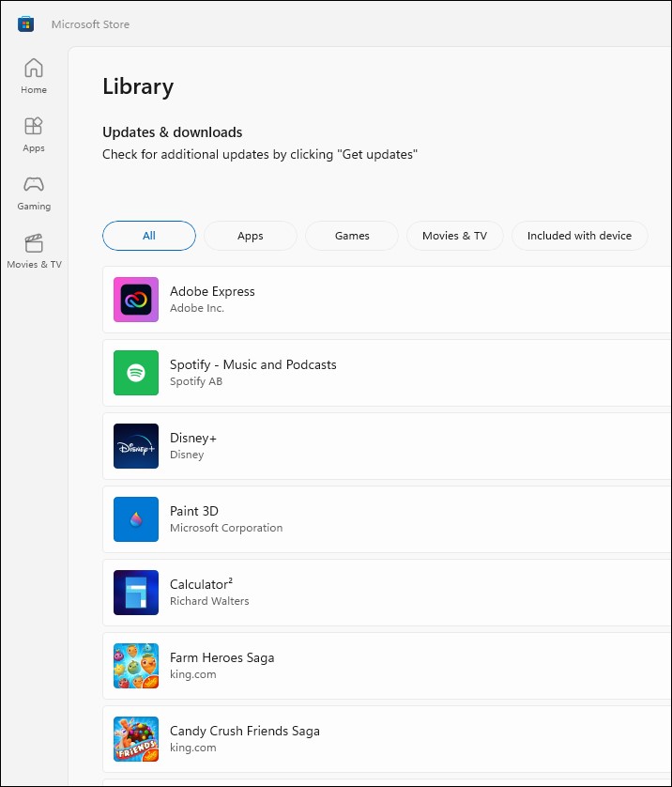
Task: Show Included with device items
Action: pyautogui.click(x=579, y=236)
